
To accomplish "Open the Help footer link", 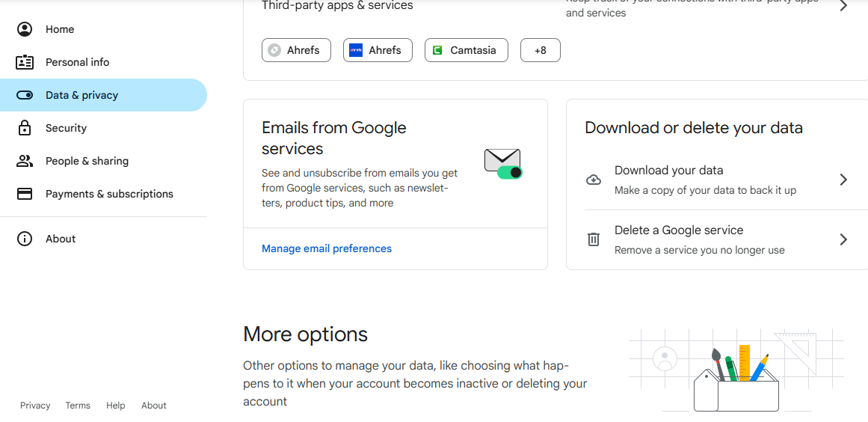I will (x=116, y=406).
